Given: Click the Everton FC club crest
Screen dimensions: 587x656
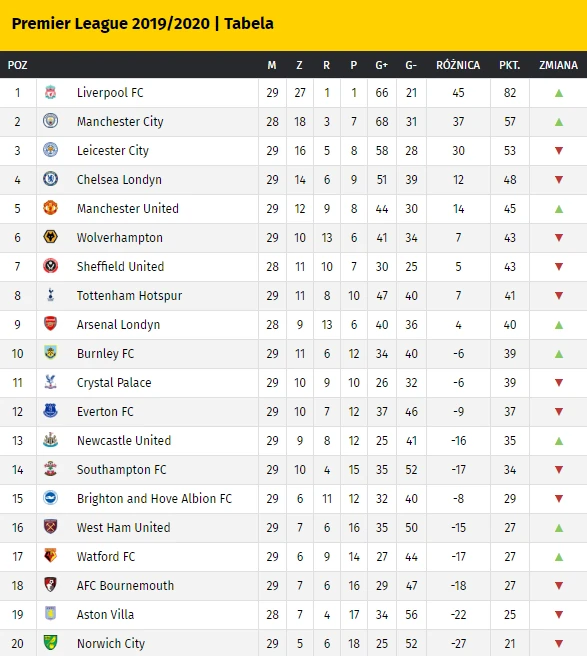Looking at the screenshot, I should [x=51, y=411].
